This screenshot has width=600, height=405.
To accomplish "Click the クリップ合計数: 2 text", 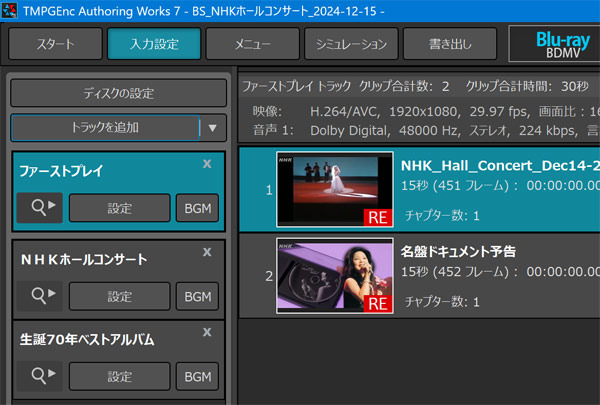I will (404, 86).
